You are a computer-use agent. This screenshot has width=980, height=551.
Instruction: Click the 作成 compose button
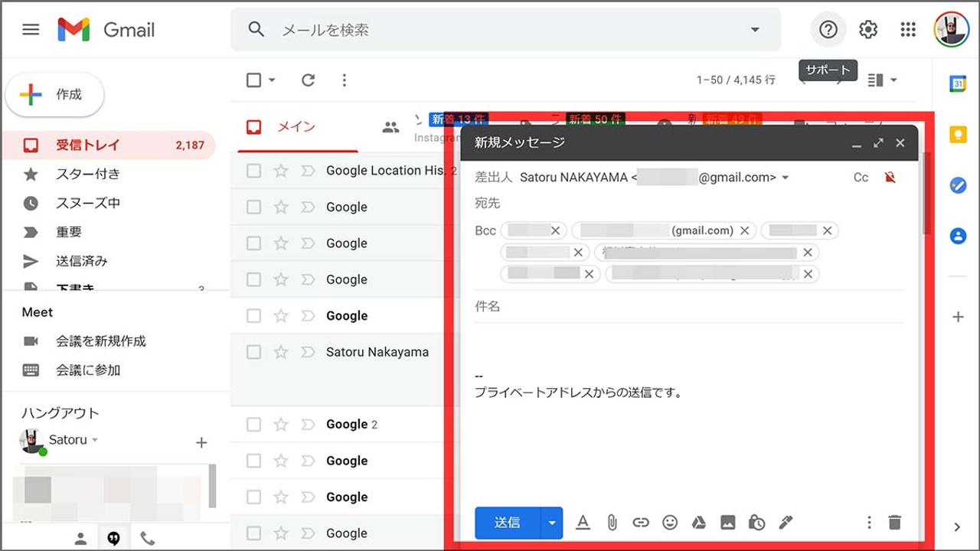(55, 95)
